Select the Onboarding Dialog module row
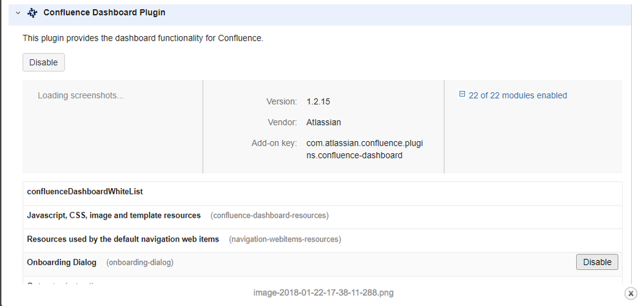The width and height of the screenshot is (644, 306). (x=322, y=263)
